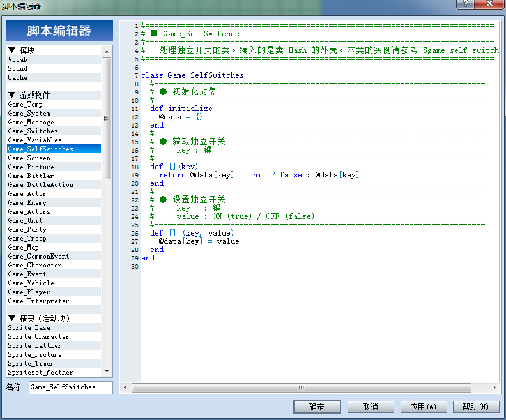The width and height of the screenshot is (506, 420).
Task: Click the code horizontal scrollbar left arrow
Action: [x=125, y=387]
